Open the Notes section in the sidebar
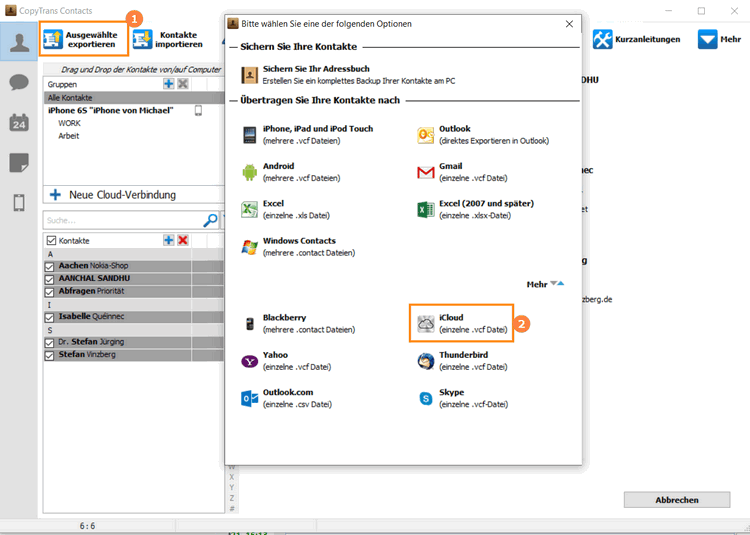The width and height of the screenshot is (750, 535). [19, 163]
